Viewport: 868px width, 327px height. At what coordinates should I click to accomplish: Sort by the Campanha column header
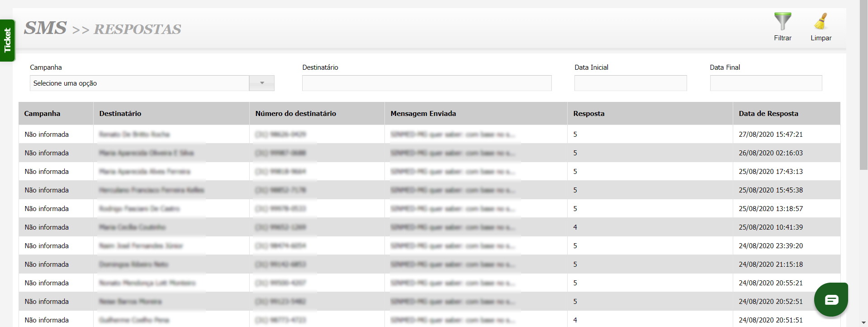pyautogui.click(x=42, y=114)
